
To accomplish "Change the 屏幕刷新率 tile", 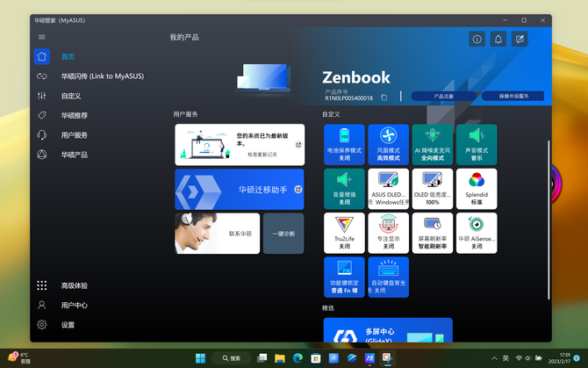I will [433, 233].
